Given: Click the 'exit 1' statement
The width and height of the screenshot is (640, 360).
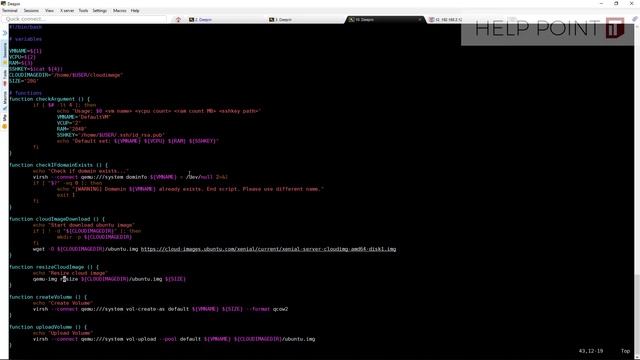Looking at the screenshot, I should point(66,195).
